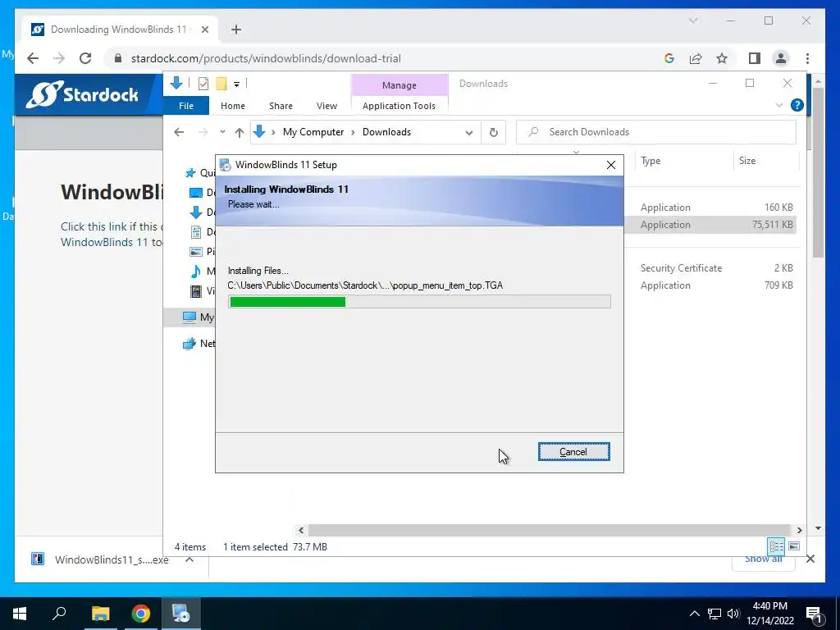
Task: Click the Chrome address bar URL
Action: click(266, 58)
